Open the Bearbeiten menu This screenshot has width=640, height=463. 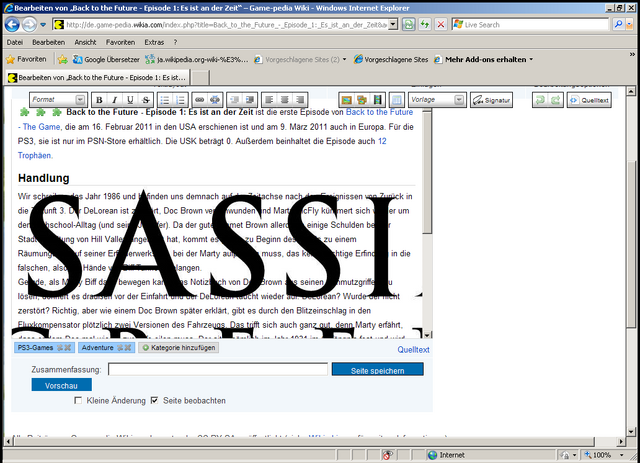click(49, 42)
